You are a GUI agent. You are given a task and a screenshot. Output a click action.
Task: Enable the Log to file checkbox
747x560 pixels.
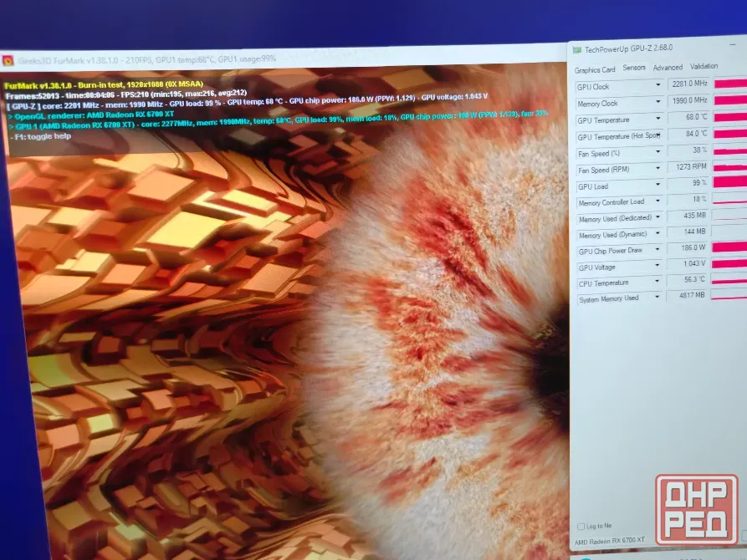click(x=581, y=527)
